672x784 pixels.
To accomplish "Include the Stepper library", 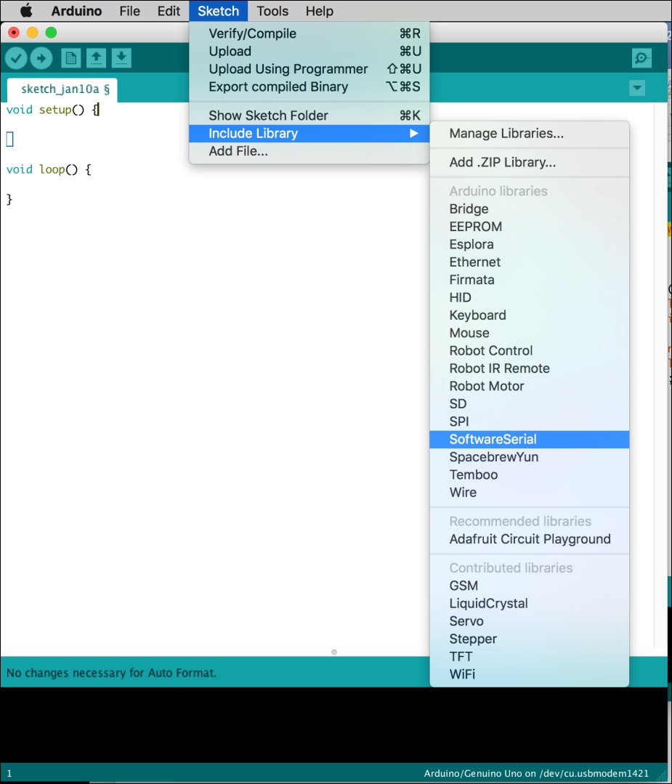I will click(530, 639).
